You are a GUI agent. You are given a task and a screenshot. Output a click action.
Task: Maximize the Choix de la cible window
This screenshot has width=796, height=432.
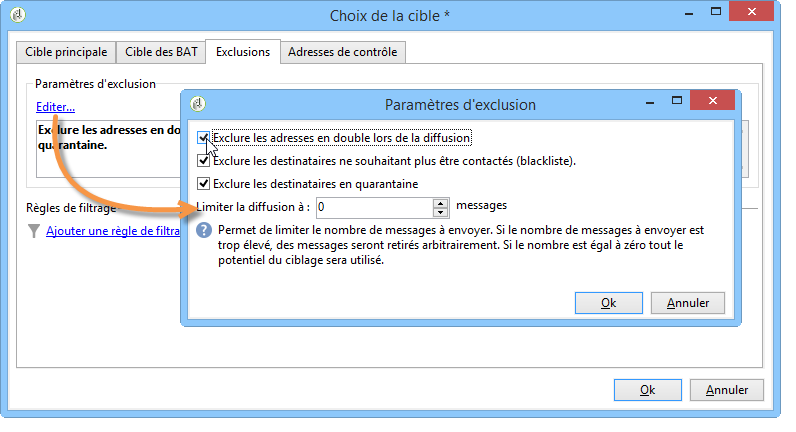click(x=716, y=12)
